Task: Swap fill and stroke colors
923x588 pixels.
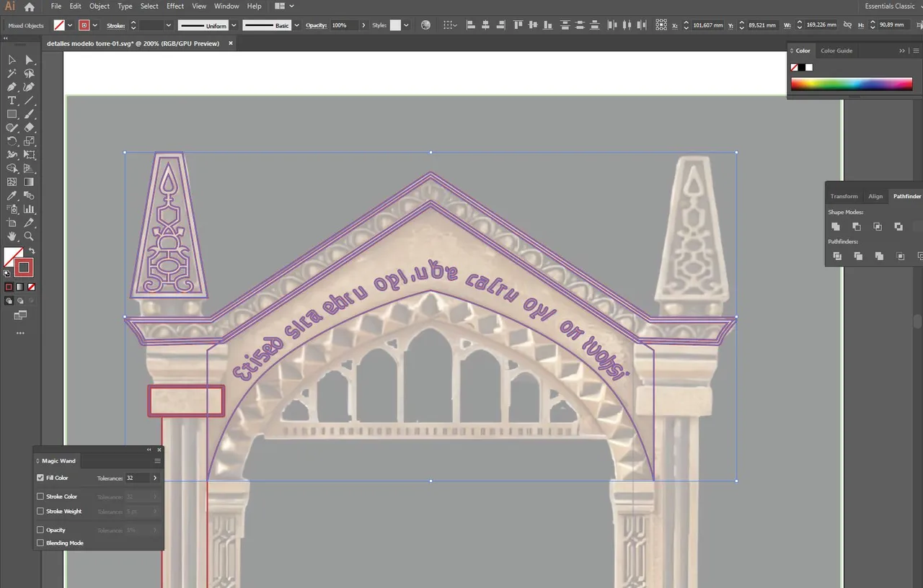Action: point(32,251)
